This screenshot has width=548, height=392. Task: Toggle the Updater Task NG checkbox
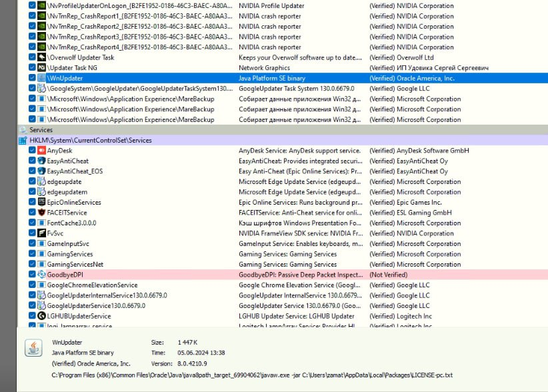coord(32,68)
